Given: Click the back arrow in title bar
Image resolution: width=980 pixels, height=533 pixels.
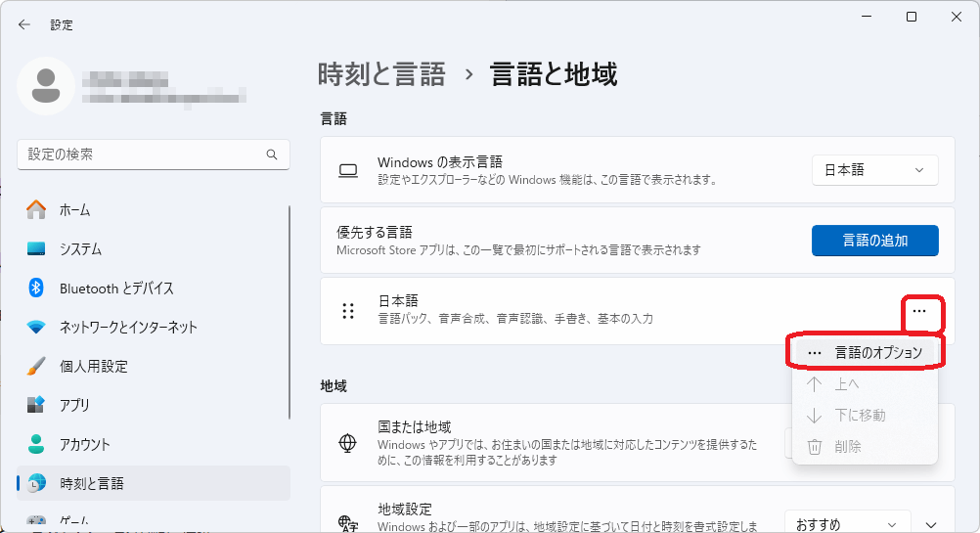Looking at the screenshot, I should (24, 24).
